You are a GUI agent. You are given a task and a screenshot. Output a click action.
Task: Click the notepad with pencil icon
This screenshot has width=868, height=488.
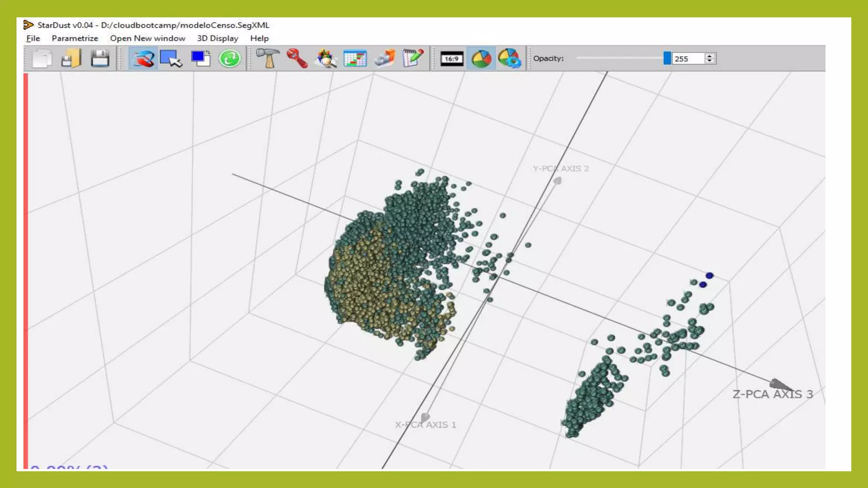pyautogui.click(x=413, y=58)
